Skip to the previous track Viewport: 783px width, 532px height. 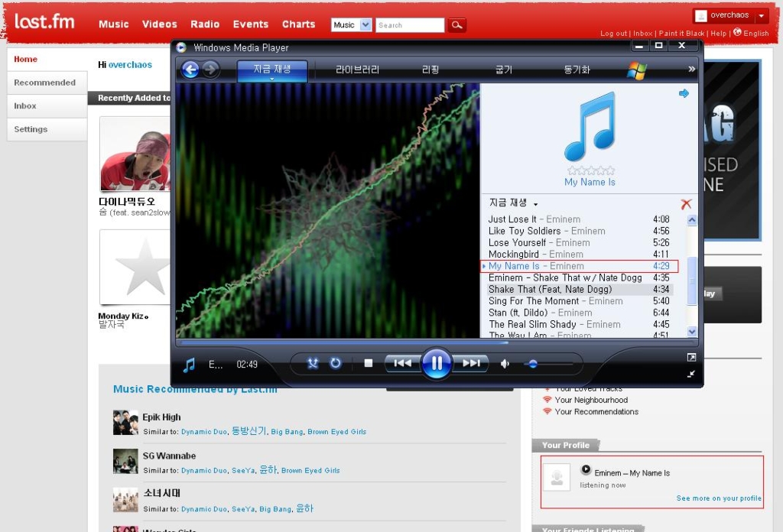(x=403, y=363)
